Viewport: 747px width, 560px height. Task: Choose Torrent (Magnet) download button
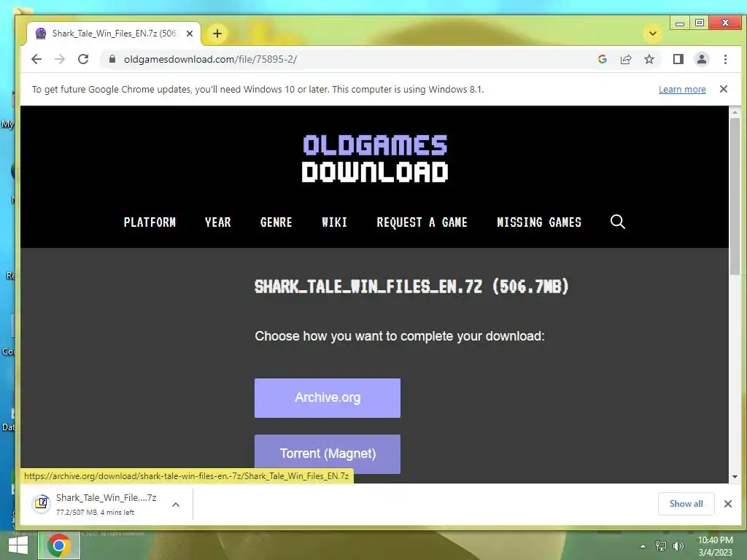[328, 454]
